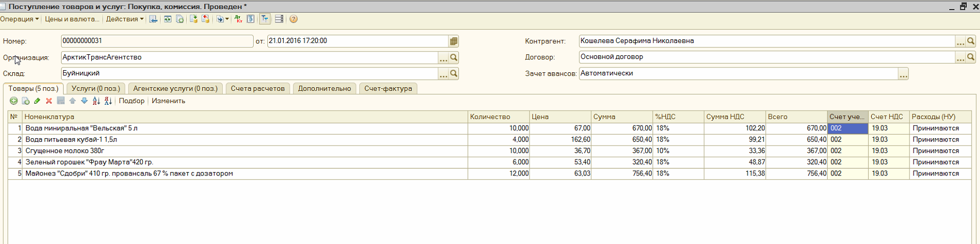The width and height of the screenshot is (980, 244).
Task: Open selection ellipsis for Склад
Action: (444, 73)
